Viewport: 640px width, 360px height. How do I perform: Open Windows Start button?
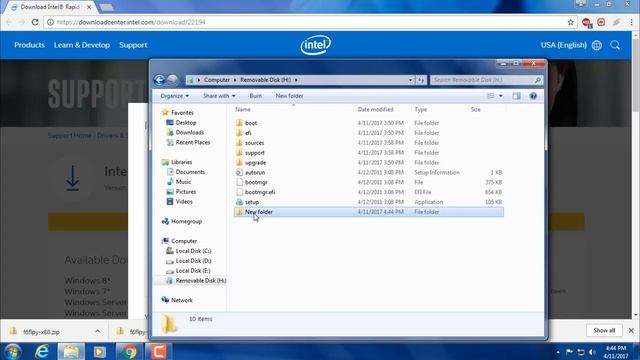(x=13, y=351)
